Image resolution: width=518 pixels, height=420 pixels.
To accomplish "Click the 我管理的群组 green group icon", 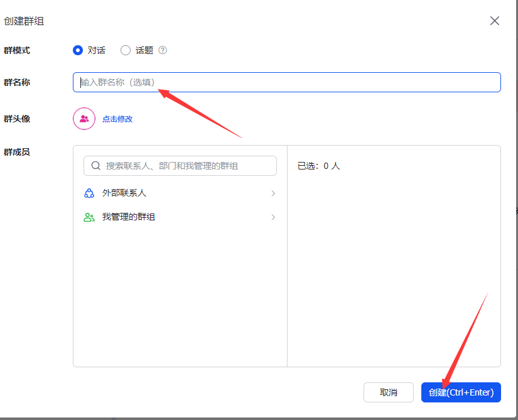I will 89,217.
